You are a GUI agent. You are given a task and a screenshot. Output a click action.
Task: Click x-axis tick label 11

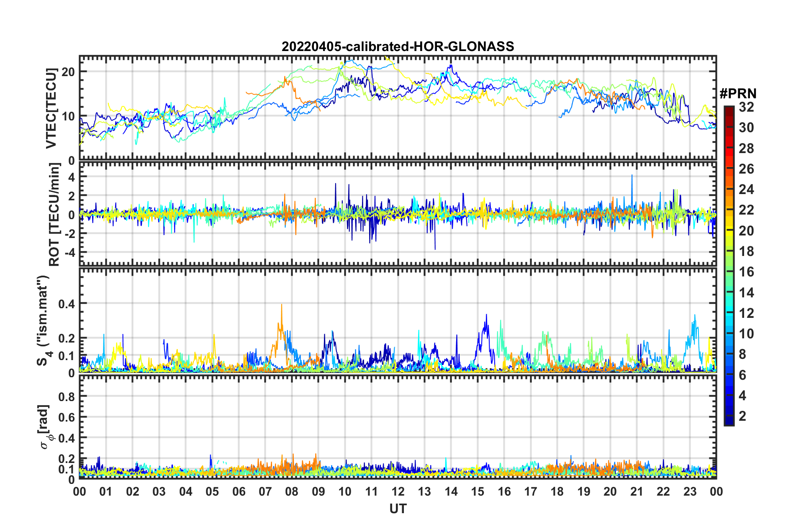pyautogui.click(x=372, y=491)
